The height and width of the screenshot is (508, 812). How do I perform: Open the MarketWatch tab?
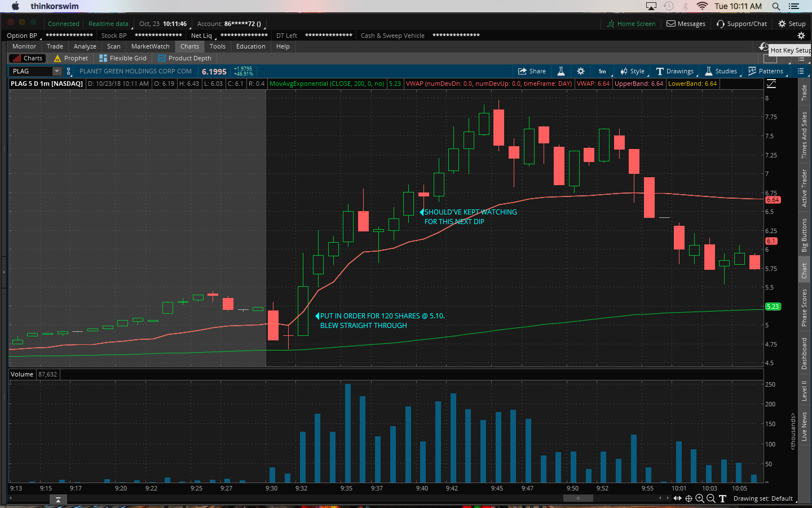tap(151, 46)
